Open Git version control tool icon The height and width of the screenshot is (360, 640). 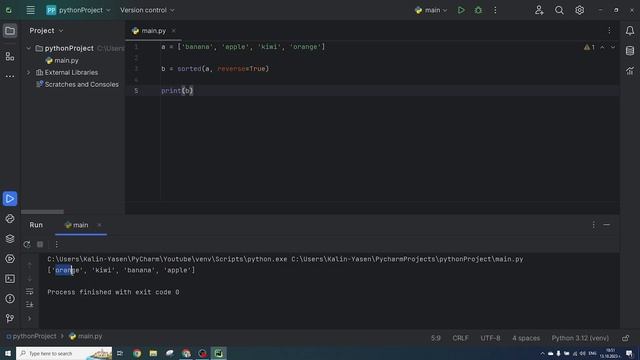tap(10, 318)
